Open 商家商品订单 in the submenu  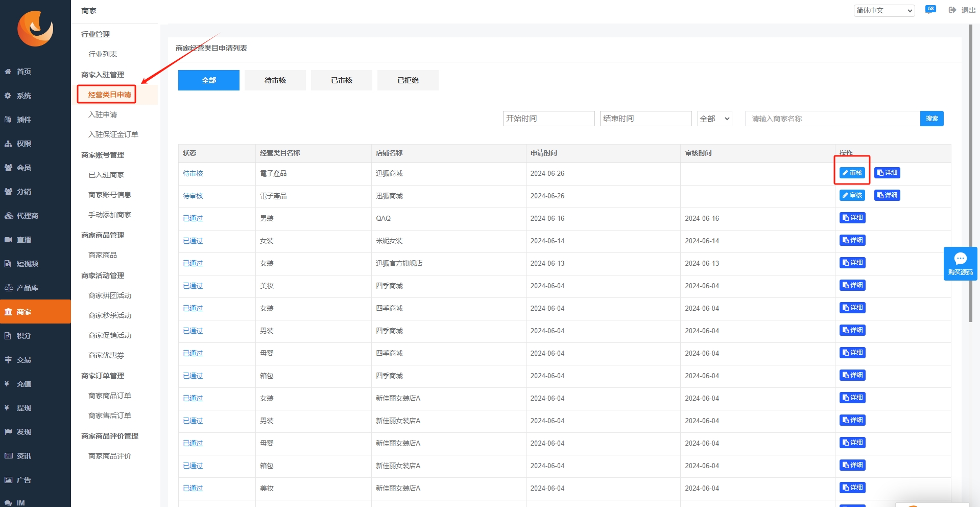[x=110, y=396]
